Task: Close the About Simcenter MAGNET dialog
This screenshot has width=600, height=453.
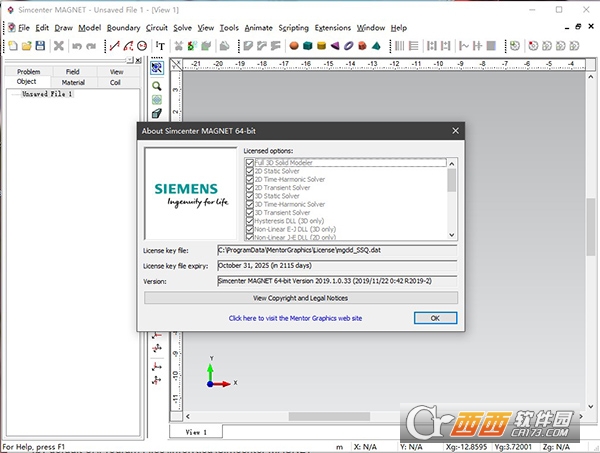Action: coord(455,131)
